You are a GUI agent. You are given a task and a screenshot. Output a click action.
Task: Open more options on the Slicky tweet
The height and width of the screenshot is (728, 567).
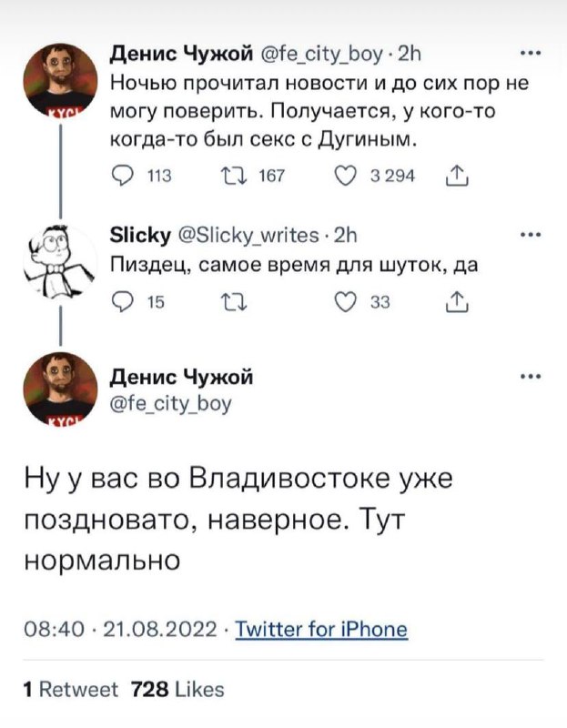click(532, 233)
